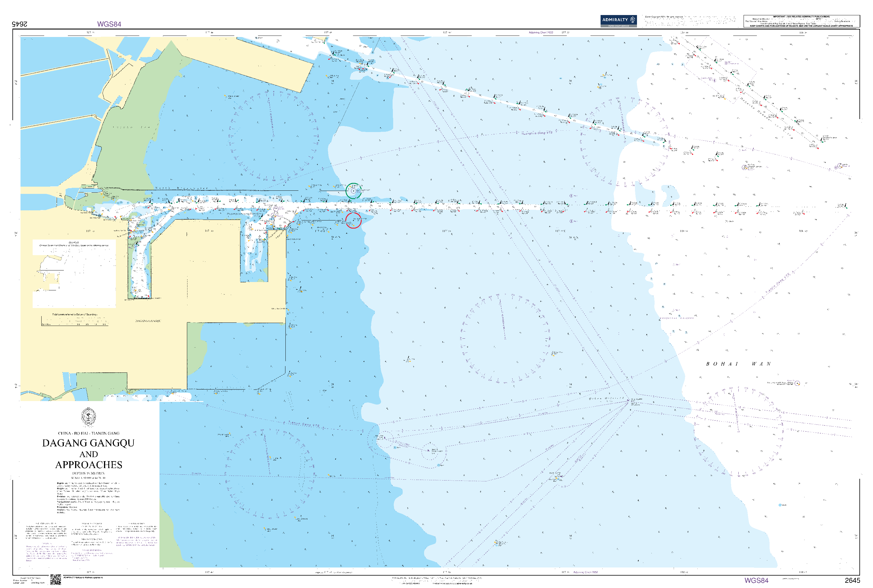Open the Sources diagram inset
The height and width of the screenshot is (588, 873).
click(x=74, y=274)
